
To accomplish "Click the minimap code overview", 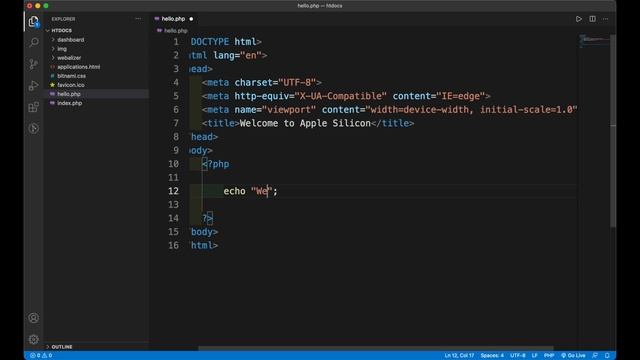I will (x=594, y=41).
